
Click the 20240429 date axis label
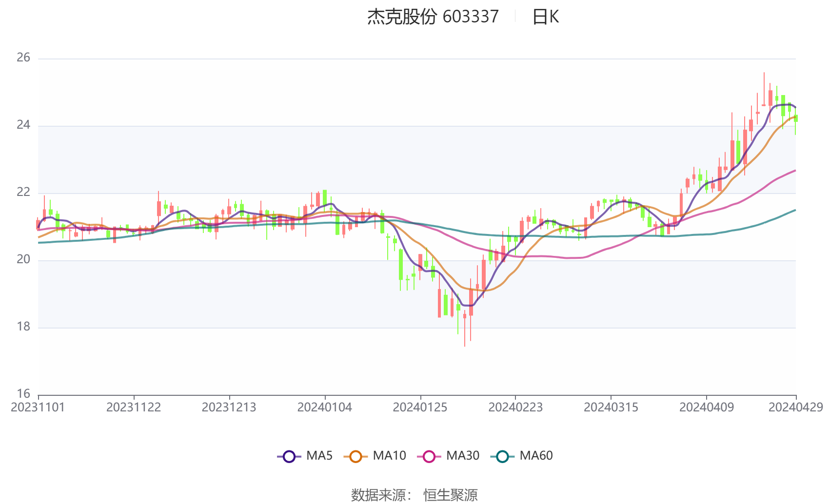coord(796,407)
